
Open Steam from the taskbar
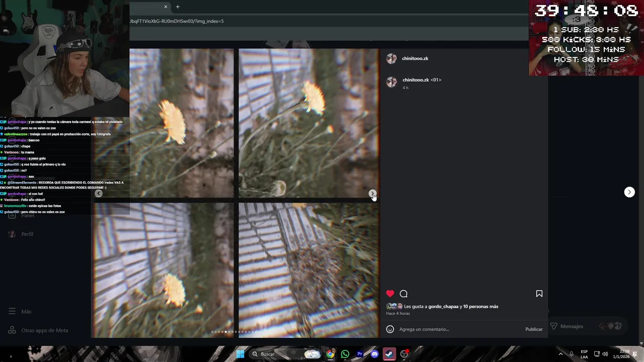389,354
